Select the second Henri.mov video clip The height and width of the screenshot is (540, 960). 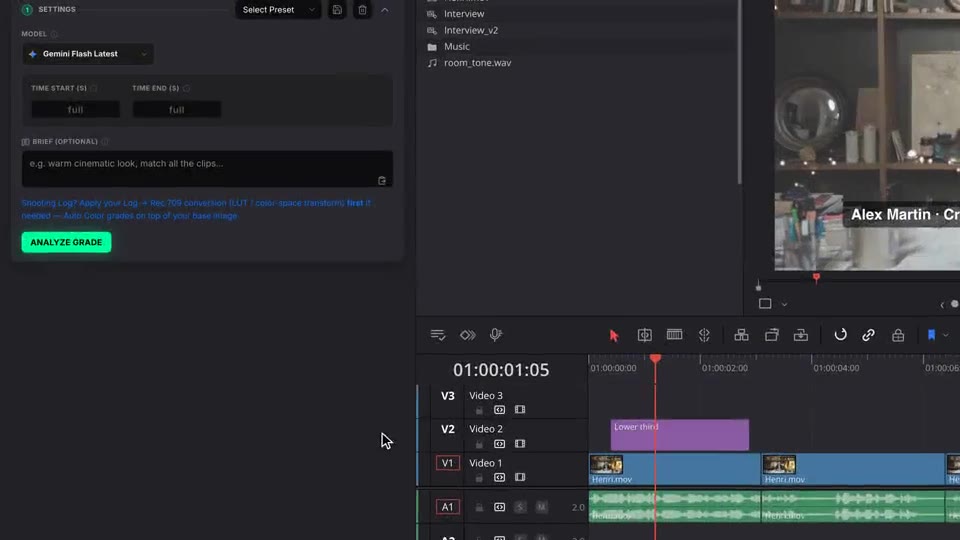point(853,470)
